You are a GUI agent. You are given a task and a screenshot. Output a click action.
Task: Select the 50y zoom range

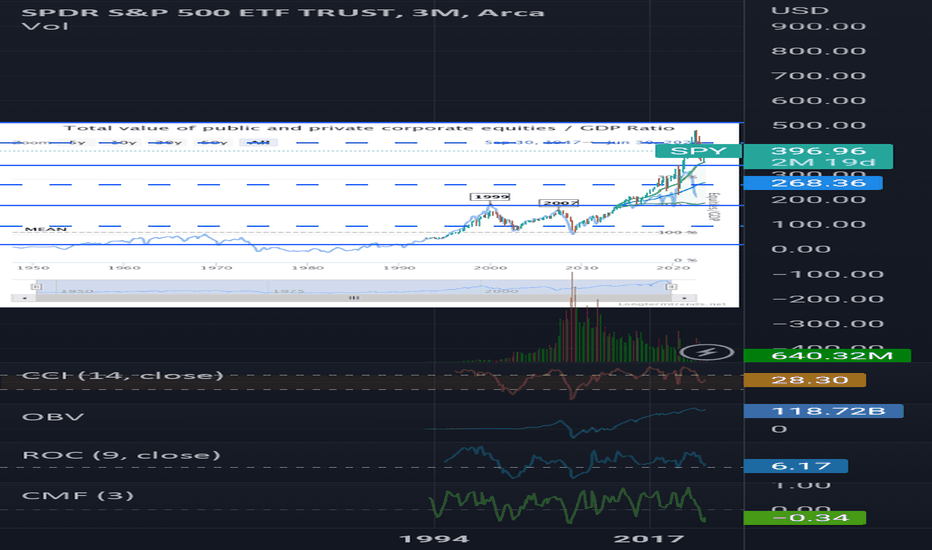(x=214, y=143)
